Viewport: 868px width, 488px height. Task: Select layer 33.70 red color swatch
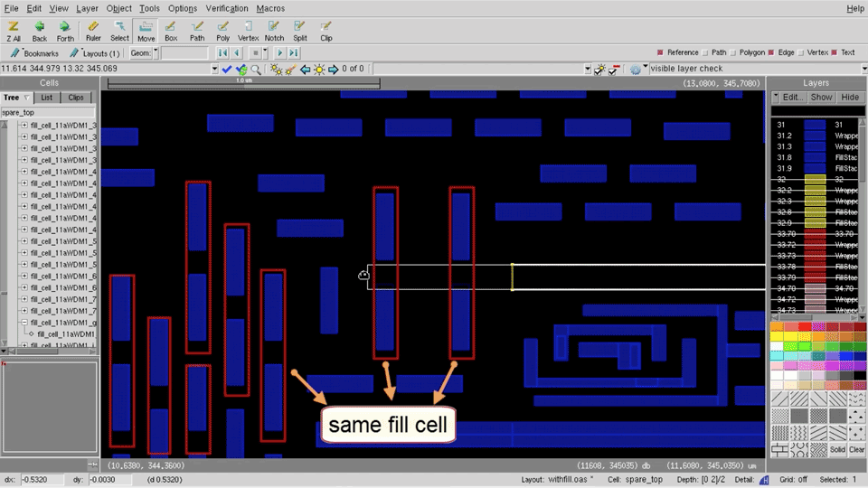[x=815, y=234]
